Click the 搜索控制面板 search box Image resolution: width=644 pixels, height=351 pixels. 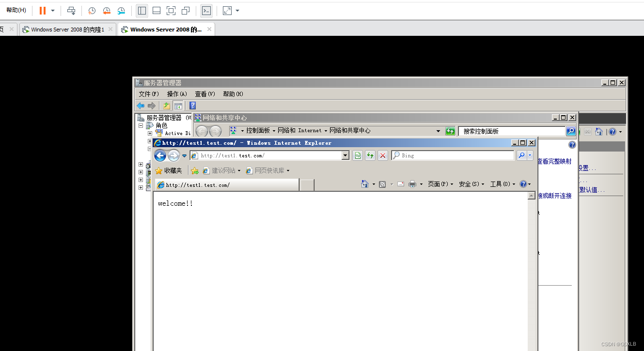pyautogui.click(x=512, y=131)
